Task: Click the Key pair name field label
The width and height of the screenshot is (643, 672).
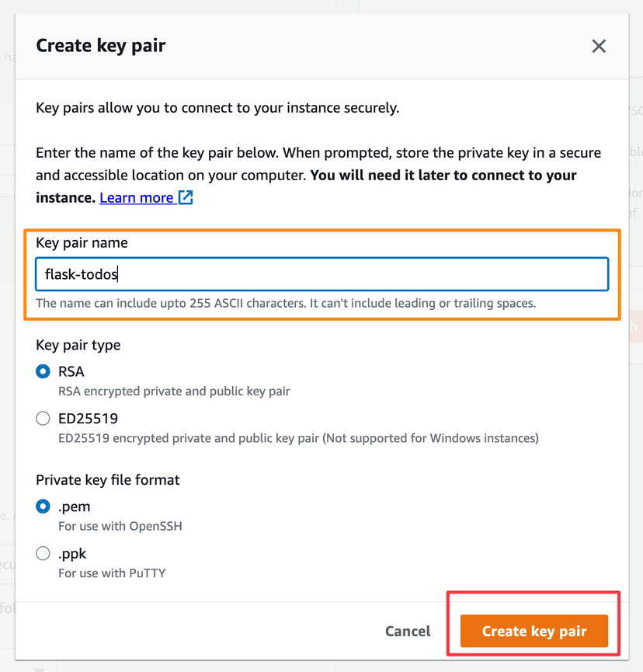Action: [x=82, y=243]
